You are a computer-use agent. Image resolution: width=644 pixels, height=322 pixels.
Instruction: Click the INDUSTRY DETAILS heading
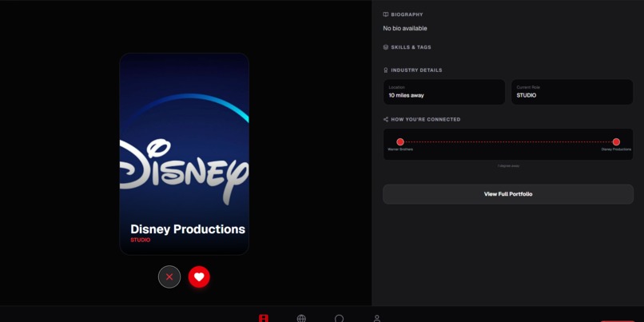click(x=416, y=70)
